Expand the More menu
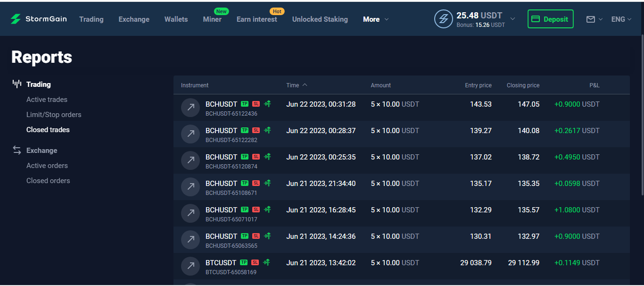The image size is (644, 286). 376,19
